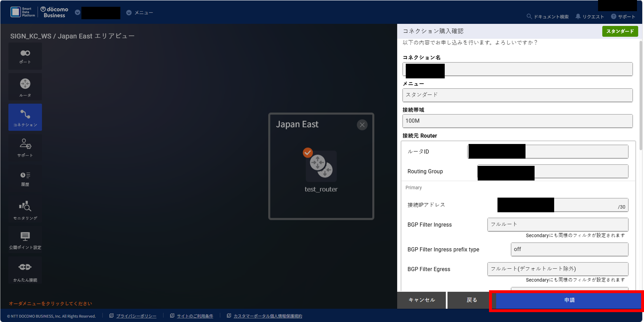Open the ポート sidebar item
Screen dimensions: 644x322
(25, 56)
